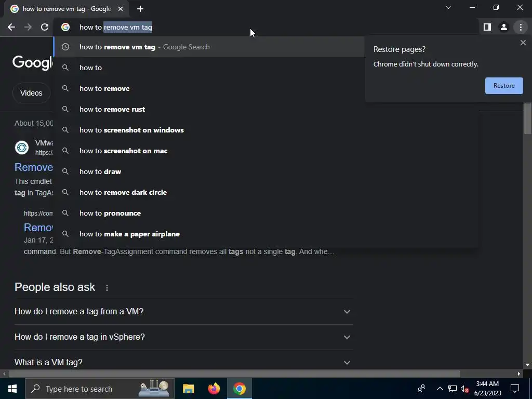Open the Chrome three-dot menu

[521, 27]
